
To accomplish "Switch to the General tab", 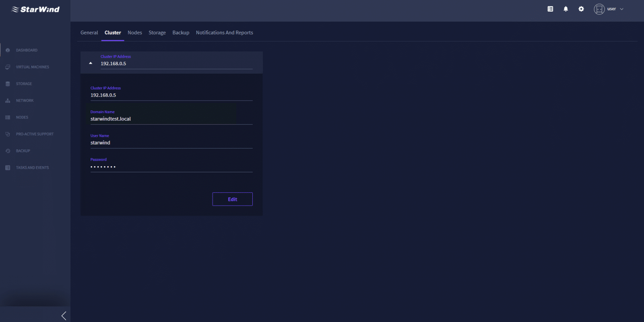I will pos(89,33).
